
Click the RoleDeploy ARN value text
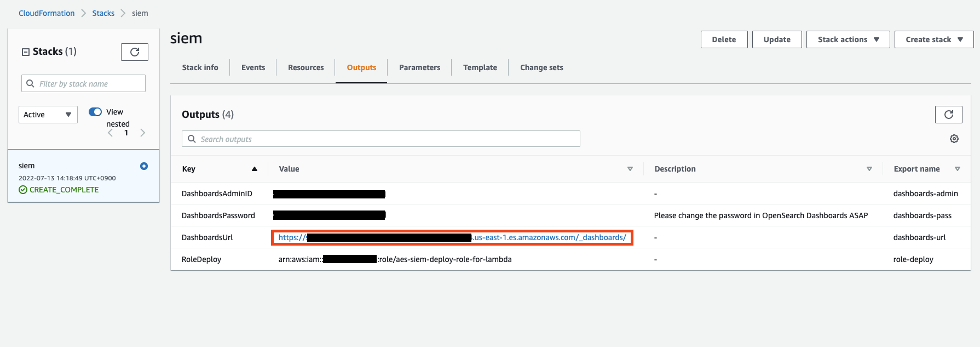point(395,259)
